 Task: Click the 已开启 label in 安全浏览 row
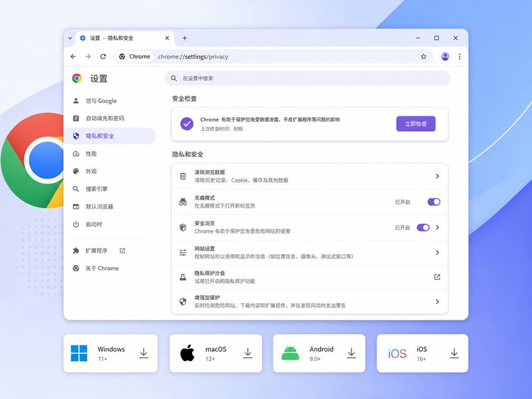402,227
